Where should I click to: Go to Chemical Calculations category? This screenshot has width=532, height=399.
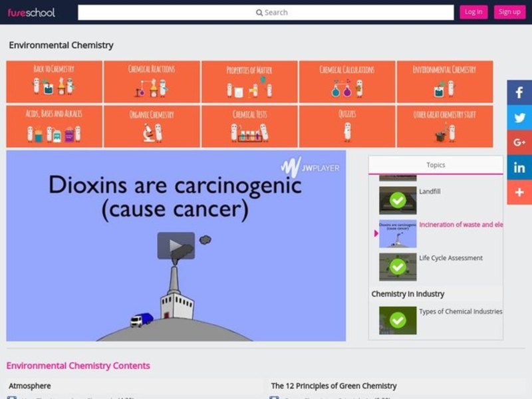pos(346,82)
